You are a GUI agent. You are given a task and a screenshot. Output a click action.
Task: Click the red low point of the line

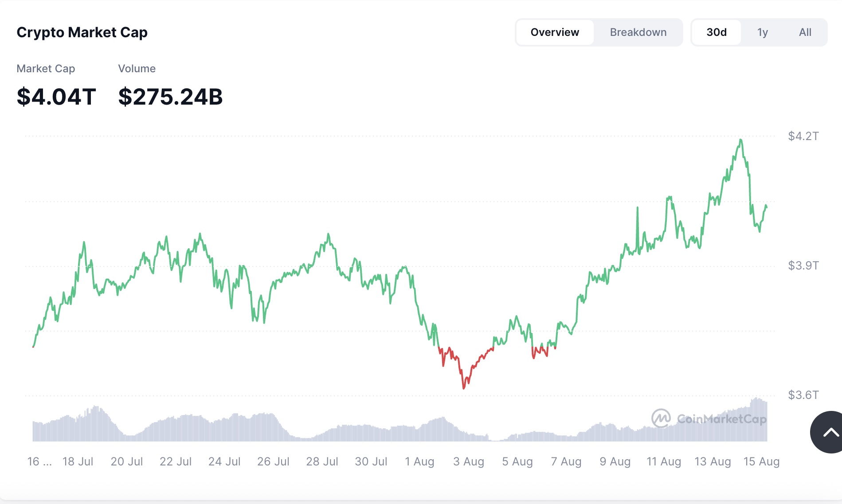click(x=464, y=388)
